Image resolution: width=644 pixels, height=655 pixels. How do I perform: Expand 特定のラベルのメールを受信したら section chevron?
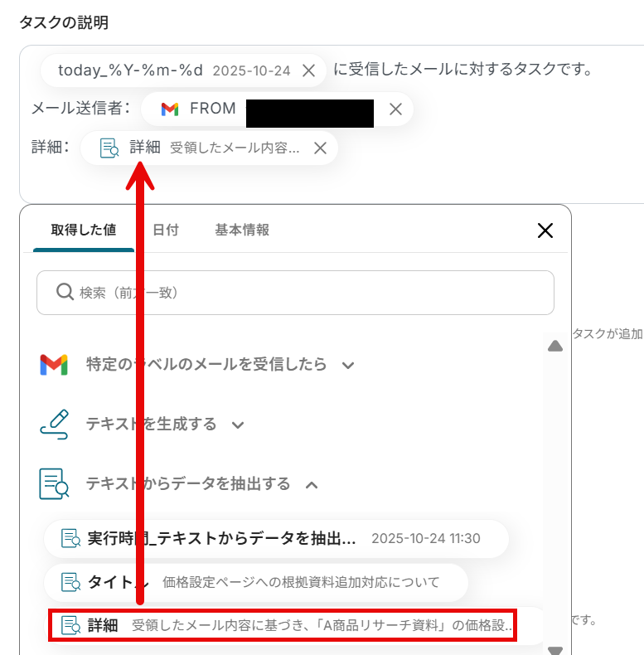348,366
